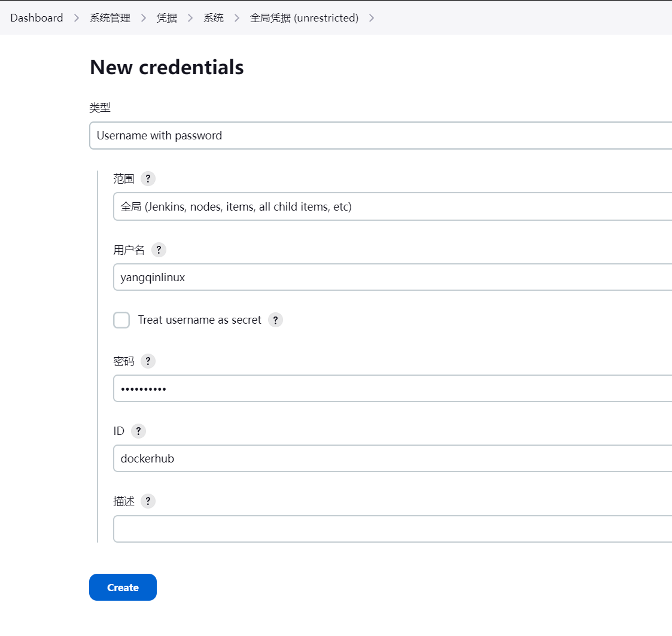
Task: Click the 用户名 help question mark
Action: (x=159, y=250)
